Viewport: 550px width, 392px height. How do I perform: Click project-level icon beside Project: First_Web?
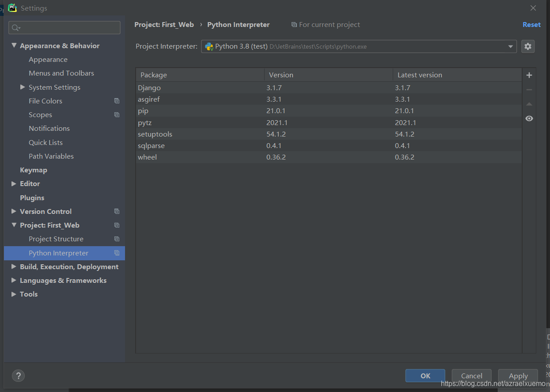pos(117,225)
